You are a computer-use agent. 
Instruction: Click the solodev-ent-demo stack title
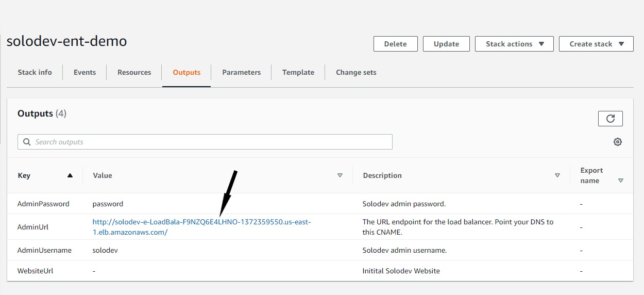[67, 41]
